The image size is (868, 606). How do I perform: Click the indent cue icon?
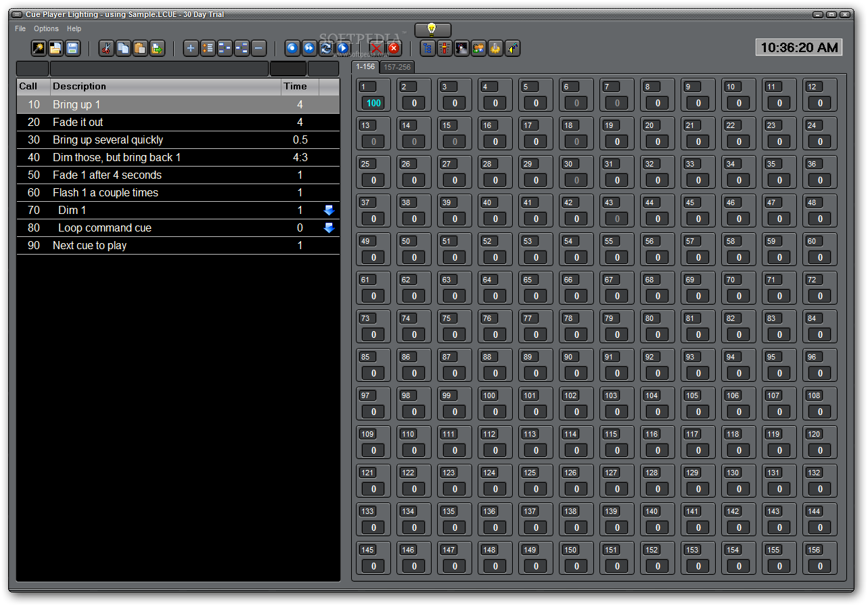pyautogui.click(x=225, y=48)
